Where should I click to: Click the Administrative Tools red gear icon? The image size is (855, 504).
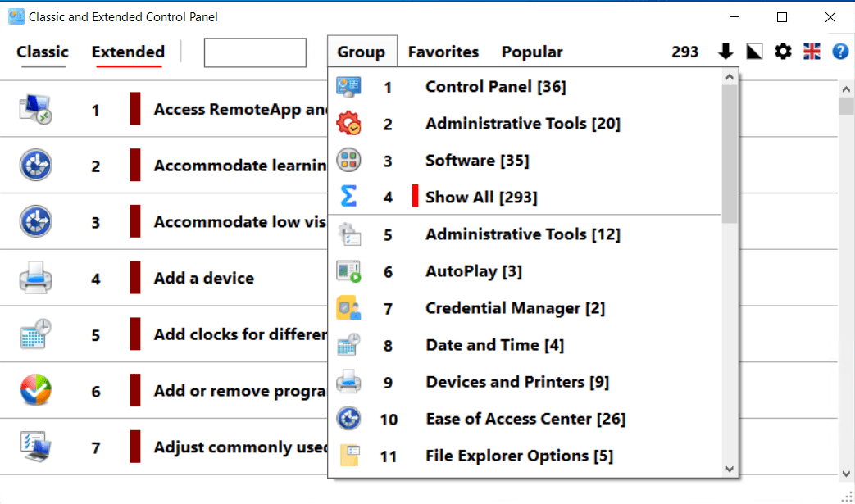pos(348,124)
